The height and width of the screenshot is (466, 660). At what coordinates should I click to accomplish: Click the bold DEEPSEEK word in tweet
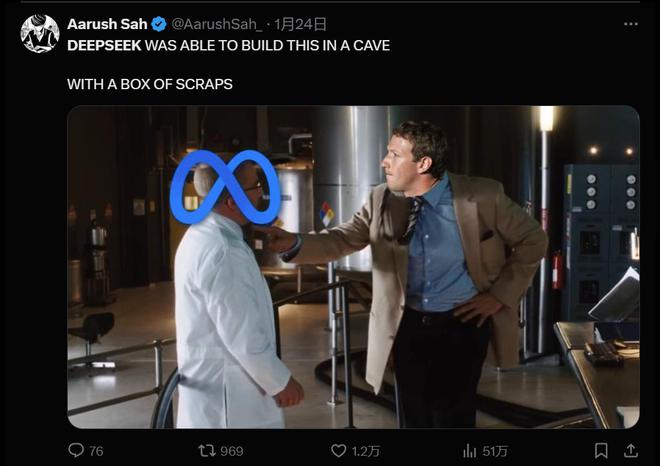[x=104, y=45]
